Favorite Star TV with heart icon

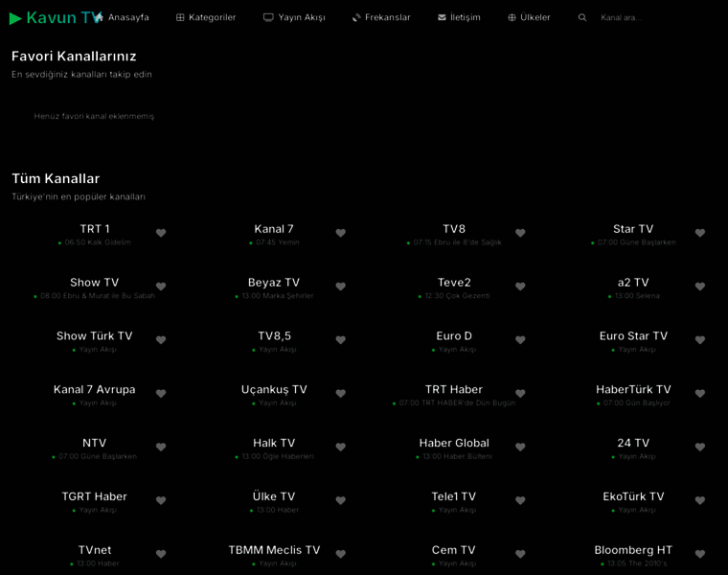tap(700, 233)
